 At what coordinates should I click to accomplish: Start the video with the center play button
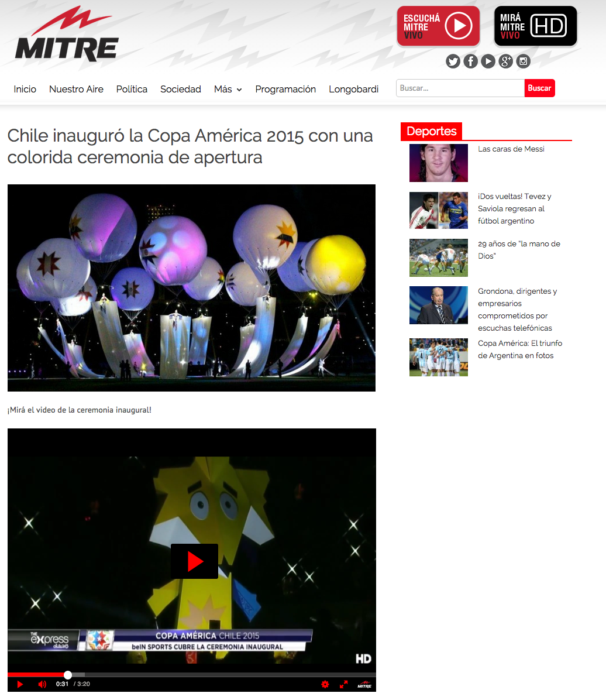tap(195, 561)
